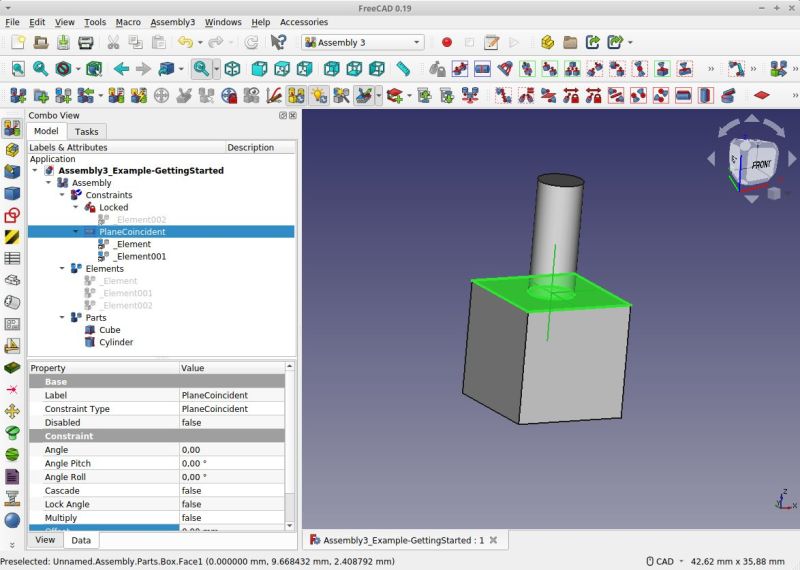Screen dimensions: 800x570
Task: Click the Print icon in the toolbar
Action: [x=86, y=42]
